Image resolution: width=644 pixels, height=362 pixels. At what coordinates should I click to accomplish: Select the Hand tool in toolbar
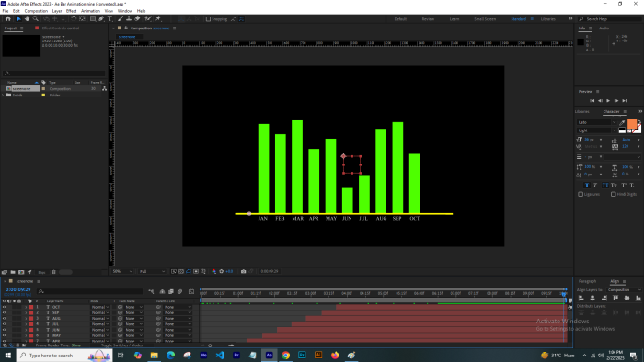click(x=27, y=19)
